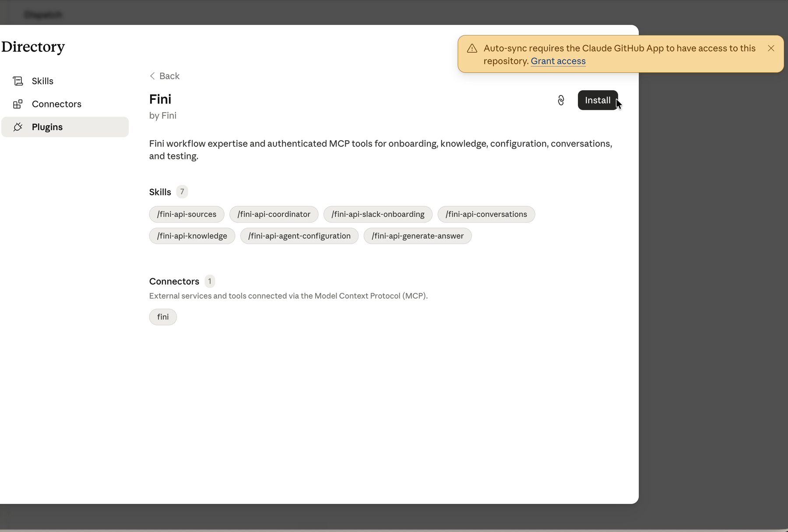Click the Back text link
This screenshot has width=788, height=532.
(169, 76)
